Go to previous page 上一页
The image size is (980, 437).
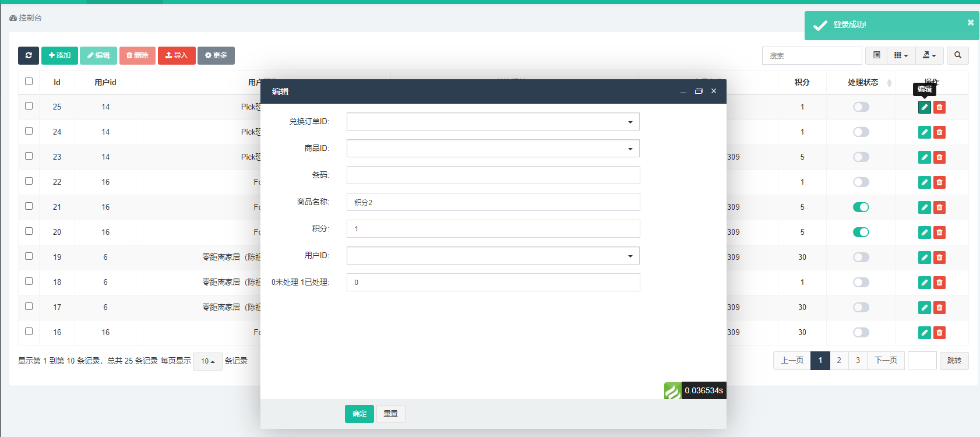[x=792, y=361]
